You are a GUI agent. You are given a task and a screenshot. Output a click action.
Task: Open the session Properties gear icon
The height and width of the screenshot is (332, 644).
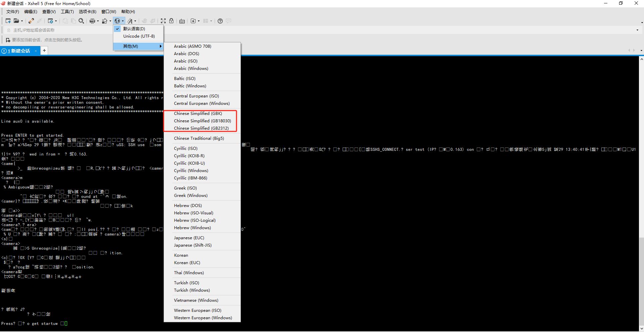click(50, 21)
